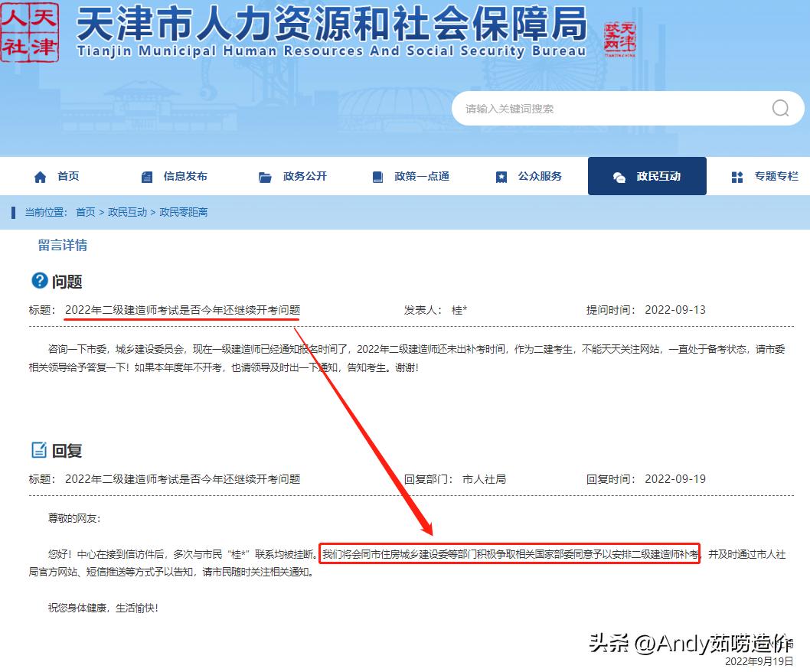Image resolution: width=810 pixels, height=672 pixels.
Task: Click the search magnifier icon
Action: 779,108
